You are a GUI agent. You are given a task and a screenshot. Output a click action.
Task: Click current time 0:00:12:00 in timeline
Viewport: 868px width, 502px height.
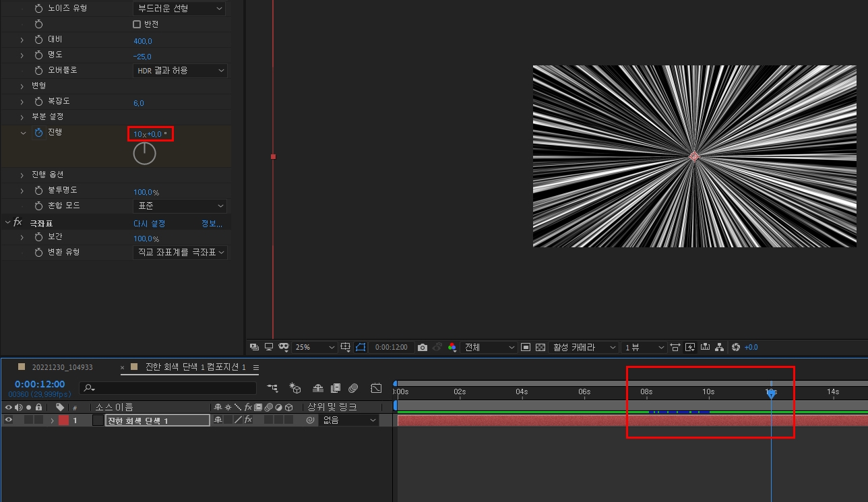(x=40, y=384)
